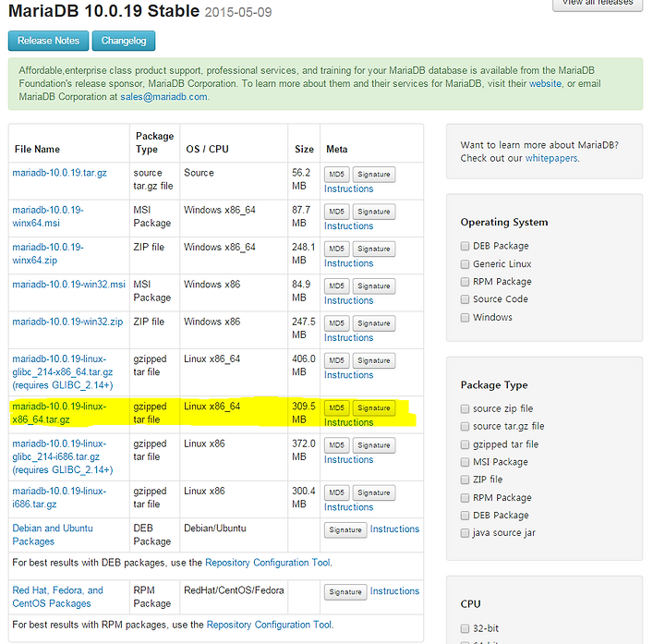The width and height of the screenshot is (665, 644).
Task: Show MD5 for mariadb-10.0.19.tar.gz
Action: click(x=337, y=175)
